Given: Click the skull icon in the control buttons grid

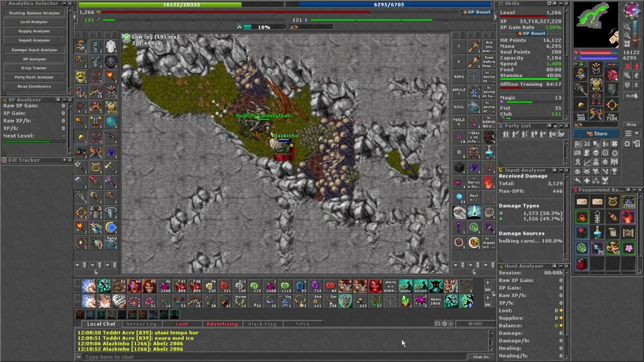Looking at the screenshot, I should [596, 153].
